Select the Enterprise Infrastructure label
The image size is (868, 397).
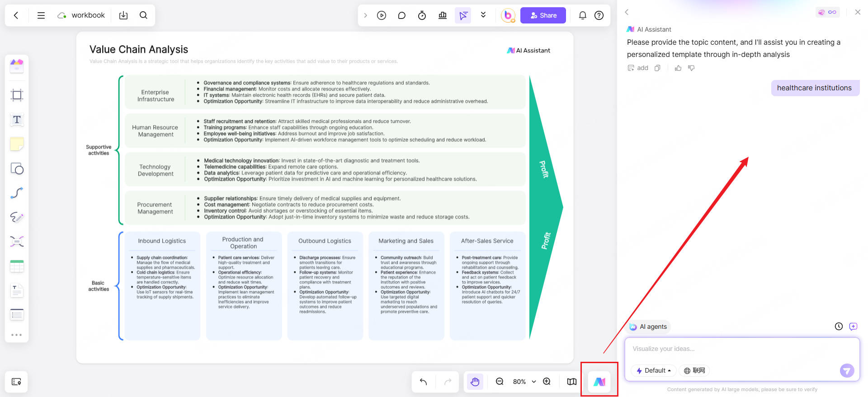click(156, 96)
